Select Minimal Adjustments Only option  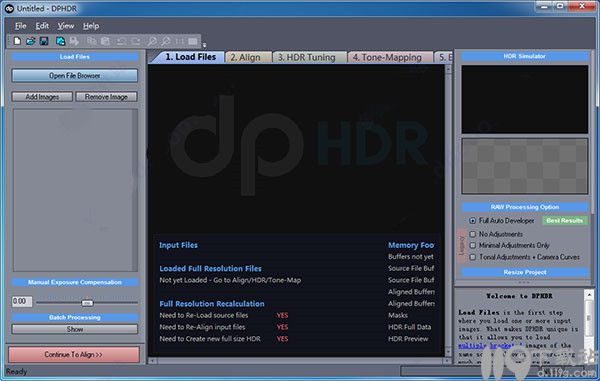click(x=473, y=245)
